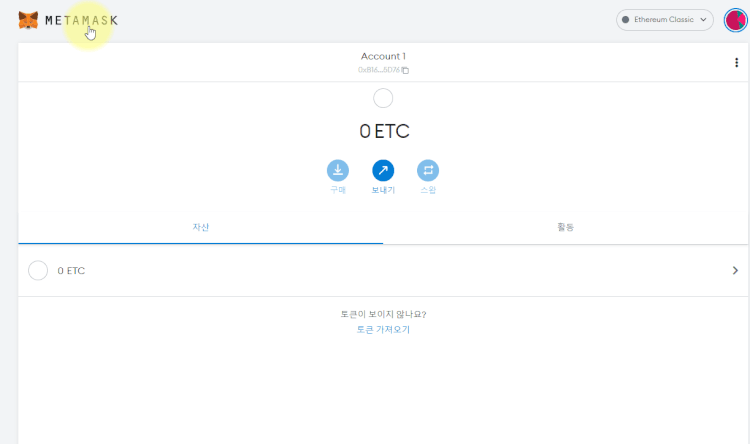Click the MetaMask fox logo

(x=28, y=20)
